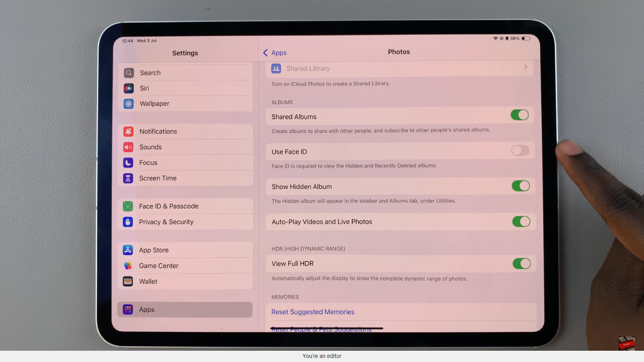Tap the Sounds speaker icon

(128, 147)
